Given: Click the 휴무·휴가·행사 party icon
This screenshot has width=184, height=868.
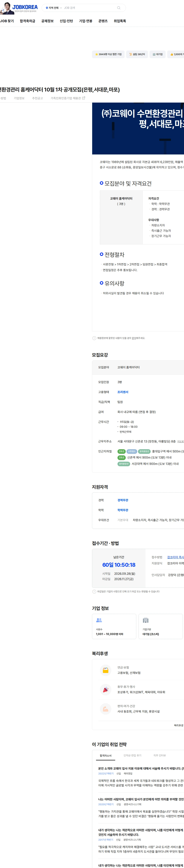Looking at the screenshot, I should [106, 690].
